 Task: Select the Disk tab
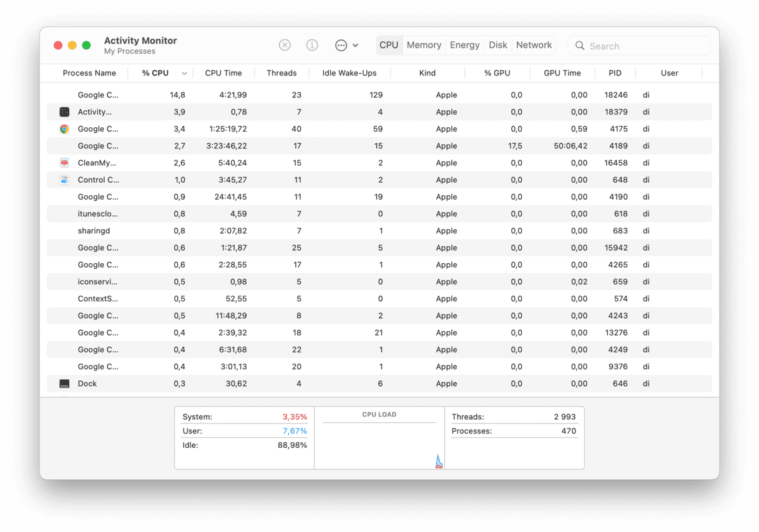498,45
